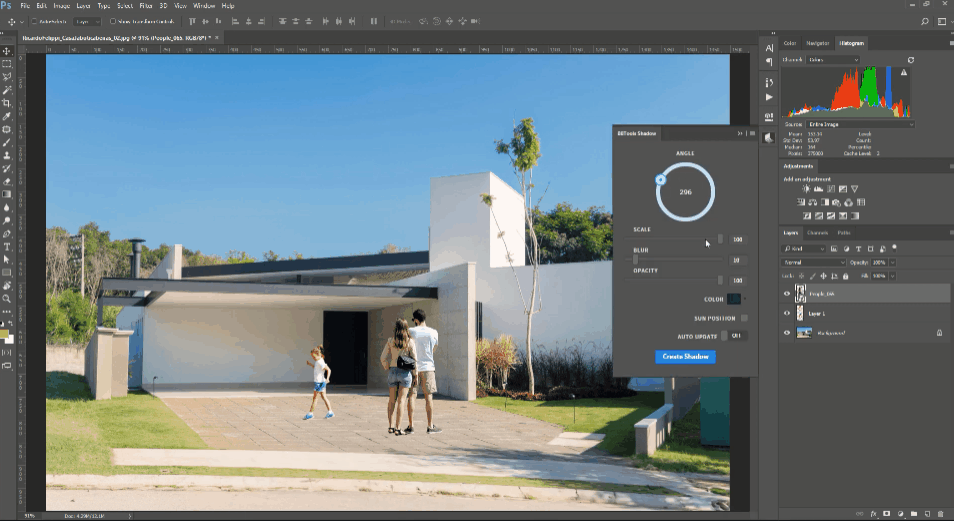The height and width of the screenshot is (521, 954).
Task: Click the Vibrance adjustment icon
Action: click(x=854, y=189)
